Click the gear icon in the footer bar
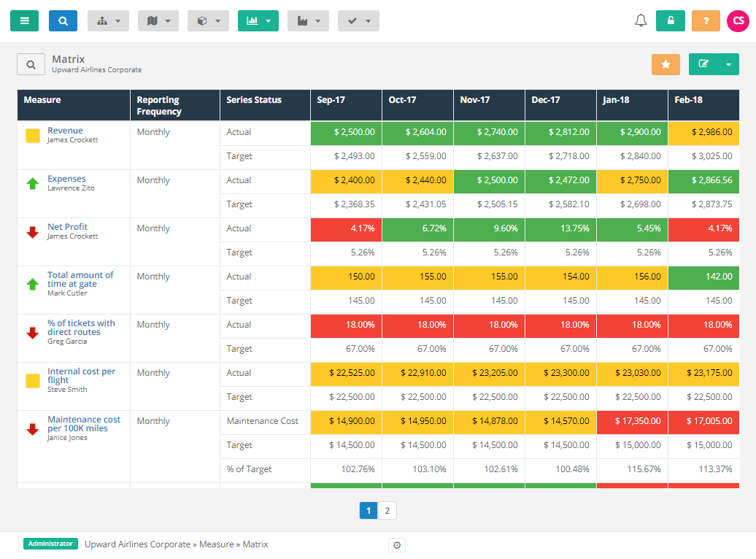Screen dimensions: 756x559 (x=396, y=544)
